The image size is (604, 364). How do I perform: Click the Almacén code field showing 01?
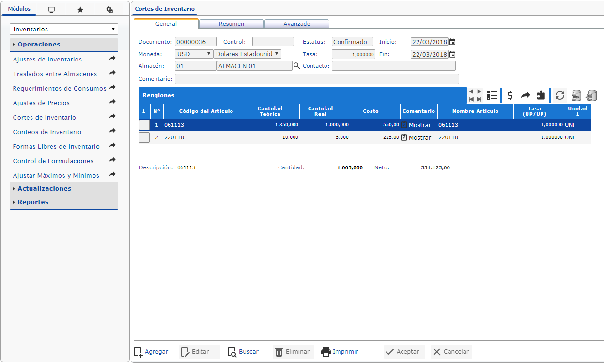click(196, 66)
